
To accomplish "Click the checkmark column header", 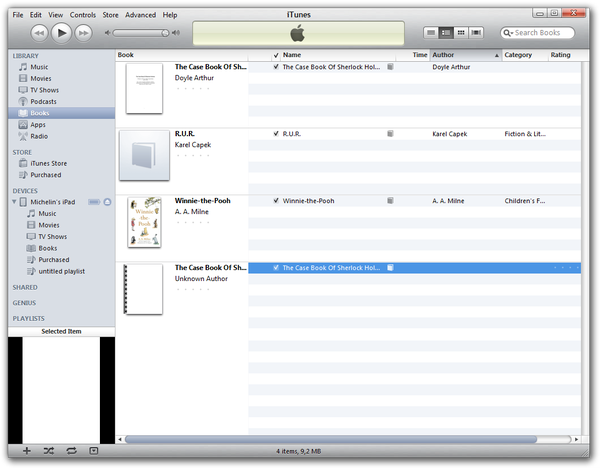I will point(276,55).
